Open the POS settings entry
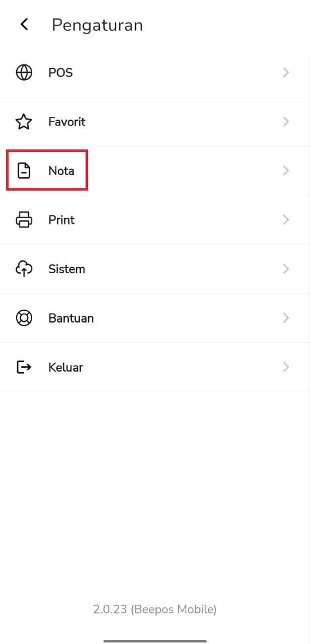Image resolution: width=310 pixels, height=644 pixels. pyautogui.click(x=155, y=72)
